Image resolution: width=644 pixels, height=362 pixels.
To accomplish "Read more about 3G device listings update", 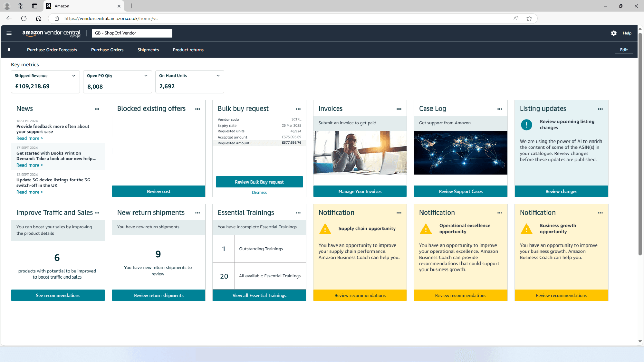I will [30, 192].
